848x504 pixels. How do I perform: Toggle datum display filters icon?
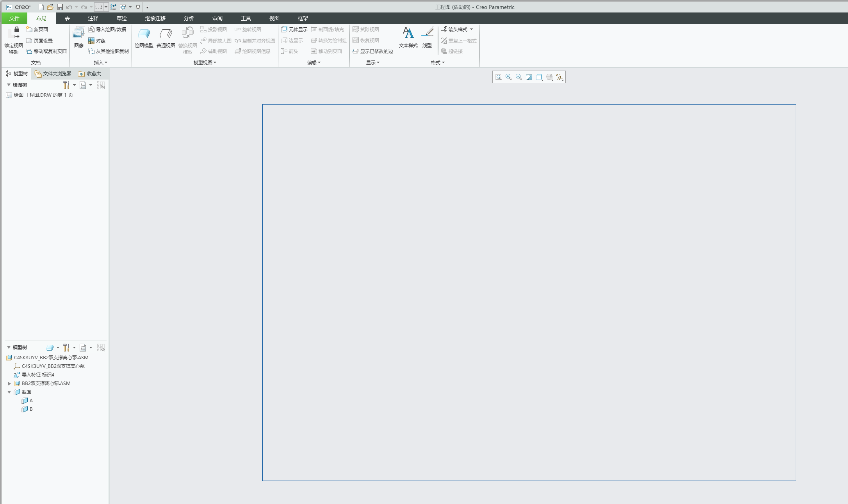560,77
